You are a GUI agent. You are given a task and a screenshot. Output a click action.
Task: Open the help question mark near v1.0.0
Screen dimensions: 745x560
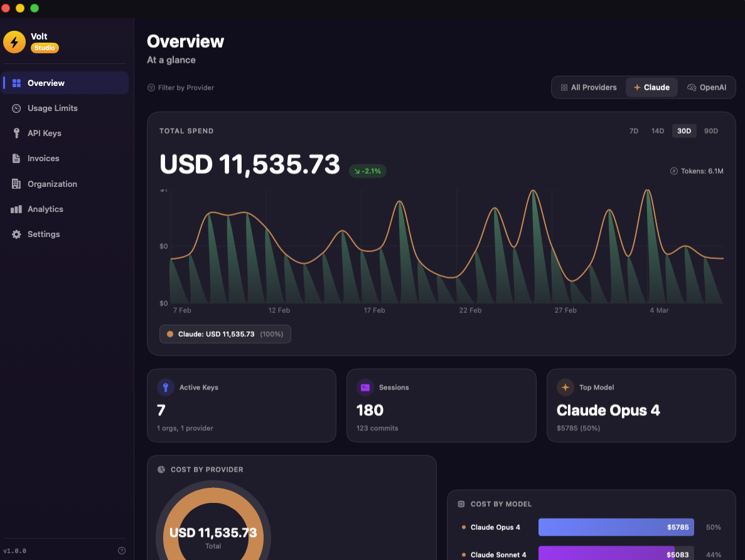tap(121, 550)
